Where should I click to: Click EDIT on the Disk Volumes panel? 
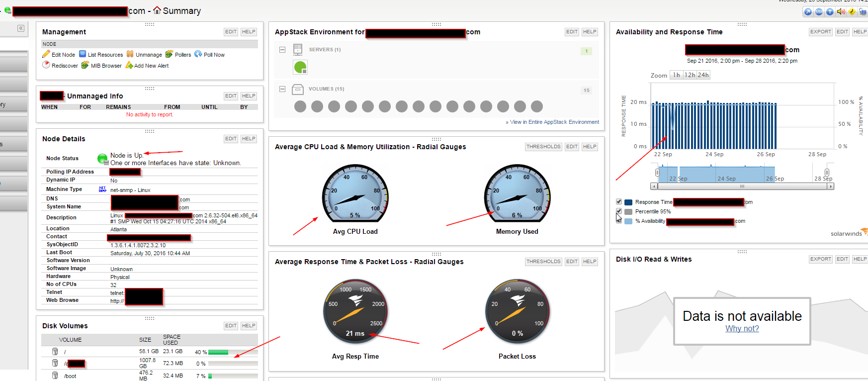pyautogui.click(x=231, y=326)
